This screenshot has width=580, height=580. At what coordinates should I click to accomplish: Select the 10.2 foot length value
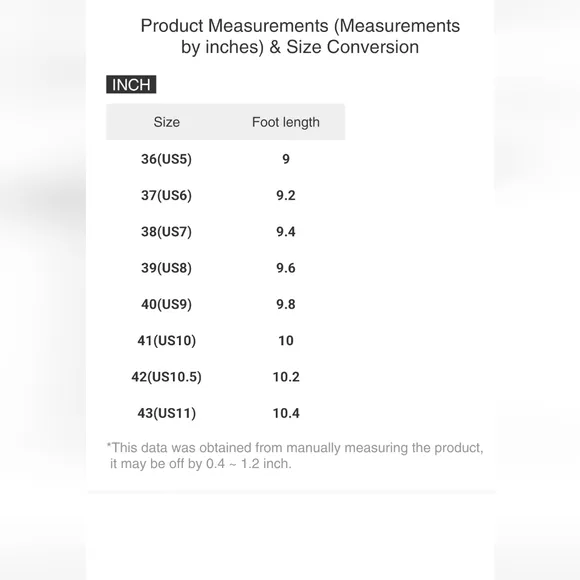286,377
